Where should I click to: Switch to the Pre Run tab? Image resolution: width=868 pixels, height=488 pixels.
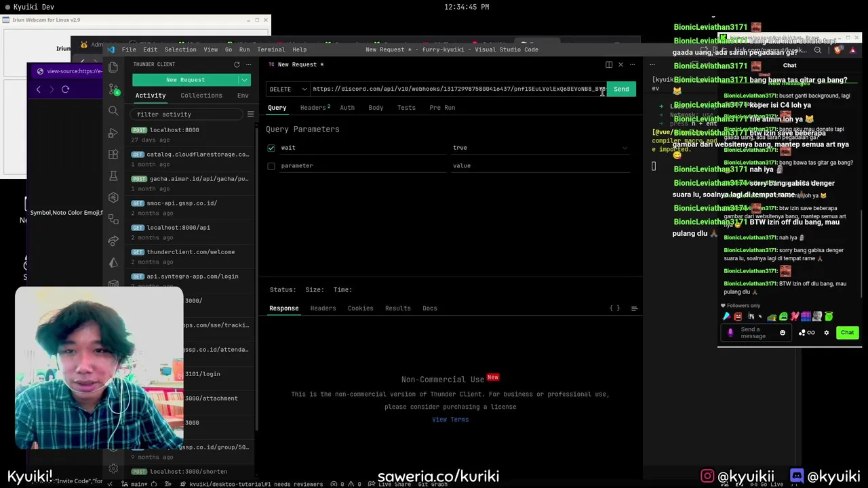442,108
